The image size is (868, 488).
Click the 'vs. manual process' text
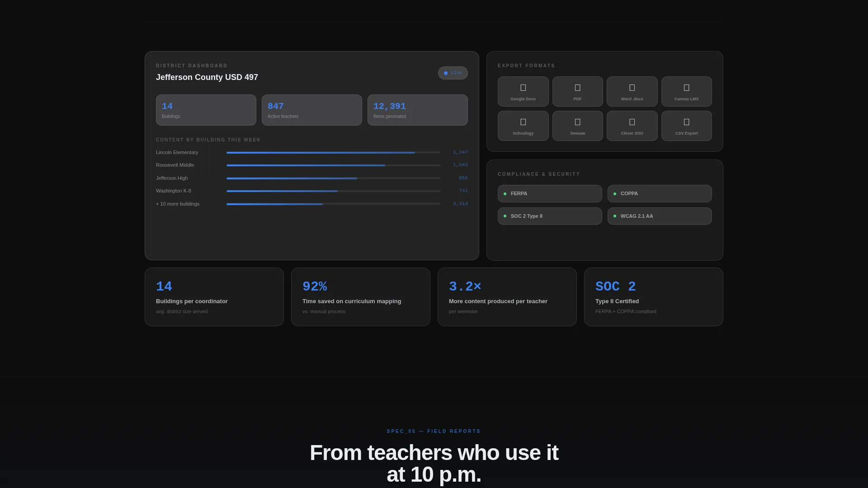[x=324, y=311]
